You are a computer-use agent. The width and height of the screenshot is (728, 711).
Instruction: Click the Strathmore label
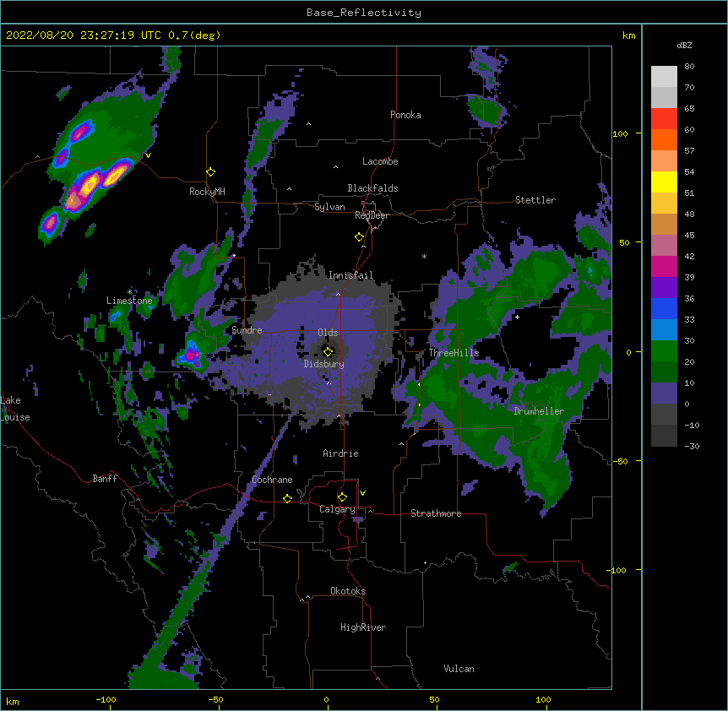click(436, 513)
